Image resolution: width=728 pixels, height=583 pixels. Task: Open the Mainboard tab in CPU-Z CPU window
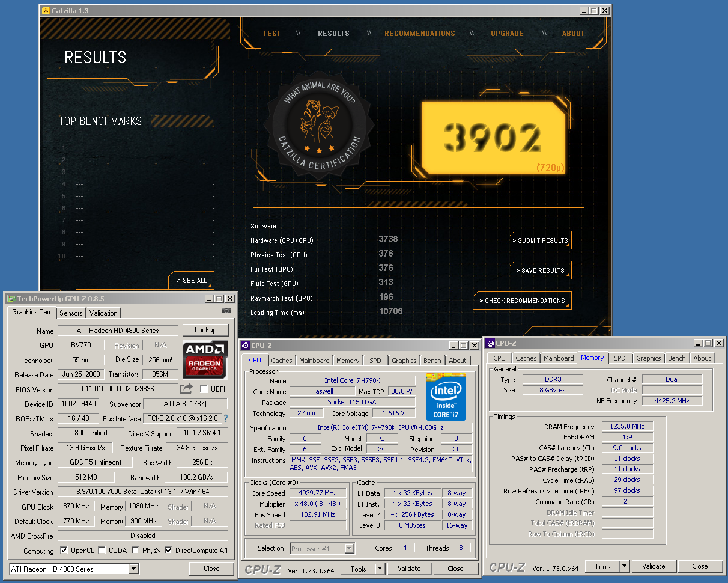[314, 361]
